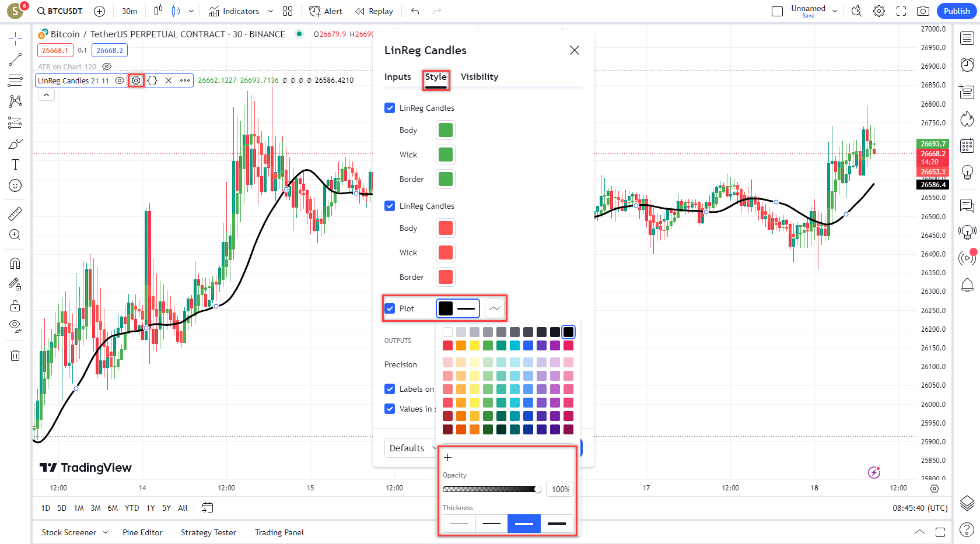Collapse the ATR on Chart legend arrow
Screen dimensions: 980x544
46,94
